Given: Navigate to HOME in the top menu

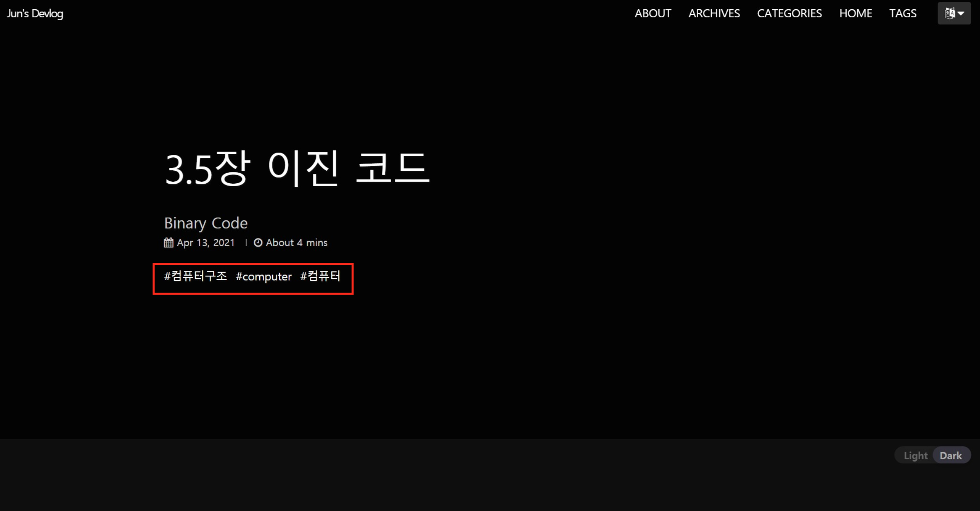Looking at the screenshot, I should click(x=855, y=13).
